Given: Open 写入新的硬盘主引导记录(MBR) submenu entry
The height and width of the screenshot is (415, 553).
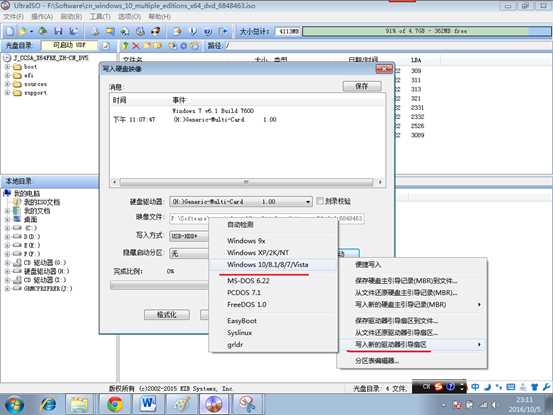Looking at the screenshot, I should click(412, 304).
